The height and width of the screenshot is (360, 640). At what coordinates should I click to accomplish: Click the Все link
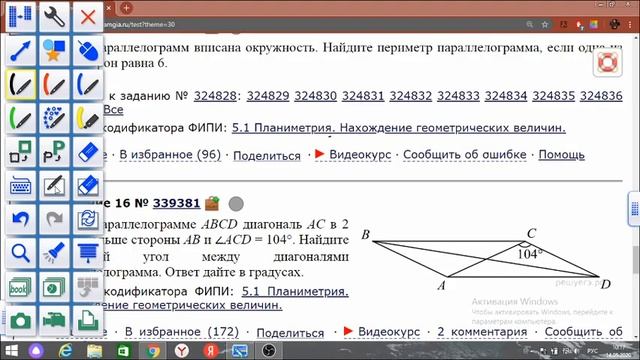pyautogui.click(x=113, y=109)
